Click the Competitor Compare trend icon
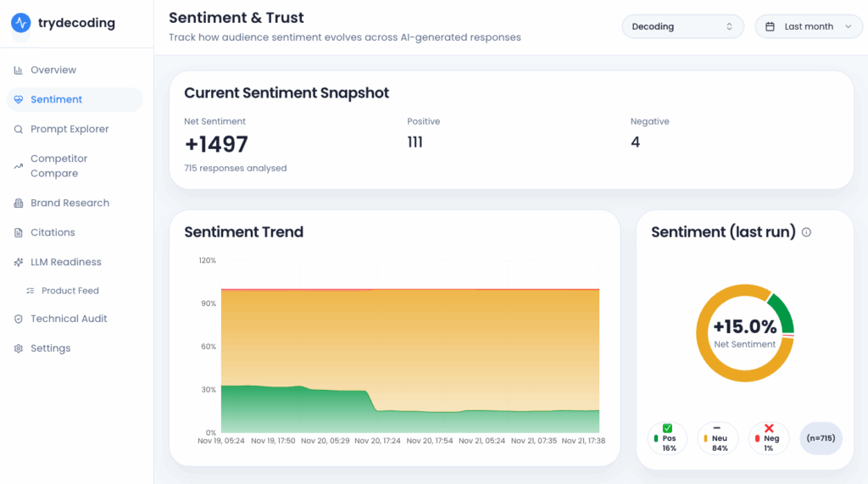868x484 pixels. pos(19,166)
